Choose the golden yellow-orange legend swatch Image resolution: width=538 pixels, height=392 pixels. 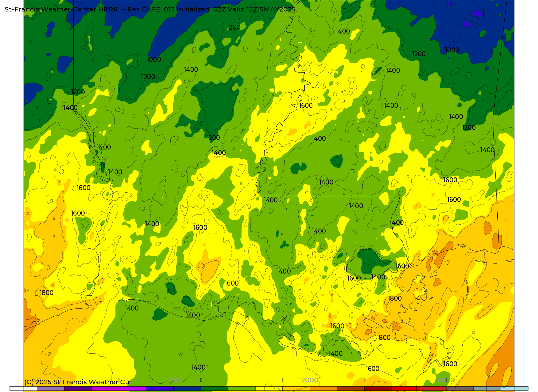click(296, 389)
